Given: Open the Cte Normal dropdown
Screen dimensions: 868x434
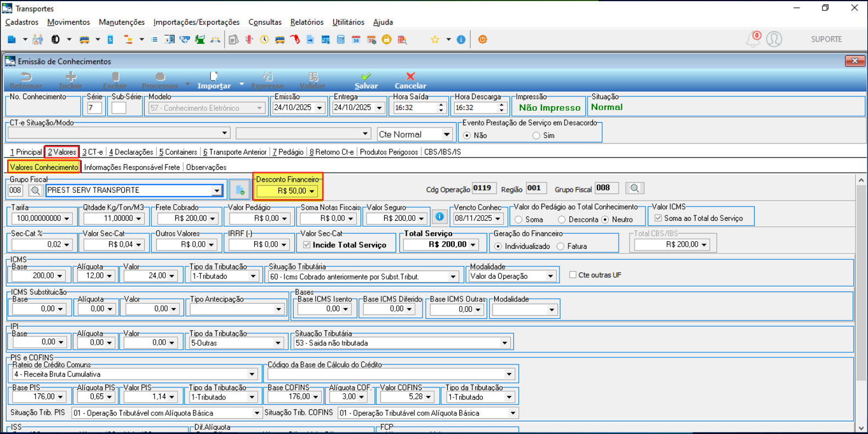Looking at the screenshot, I should tap(447, 134).
